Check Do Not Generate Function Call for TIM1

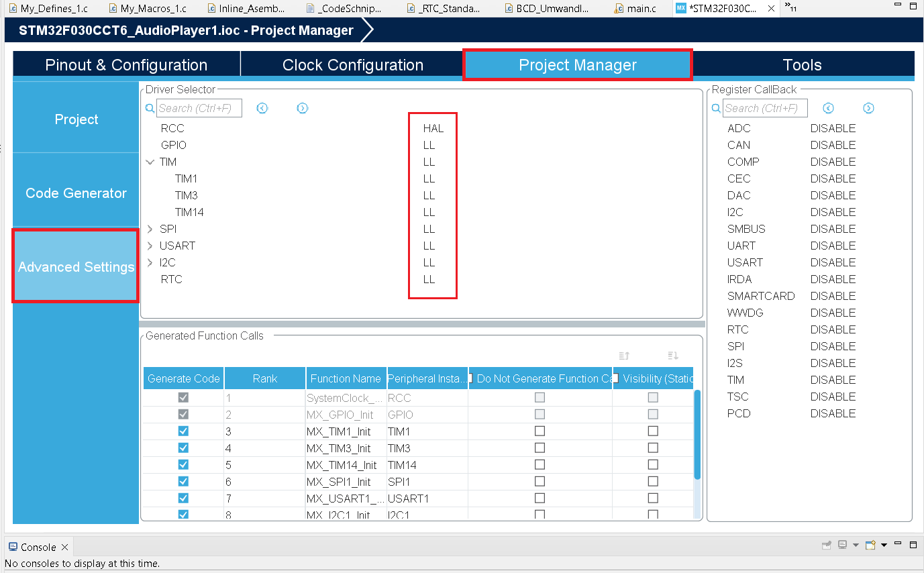click(540, 431)
